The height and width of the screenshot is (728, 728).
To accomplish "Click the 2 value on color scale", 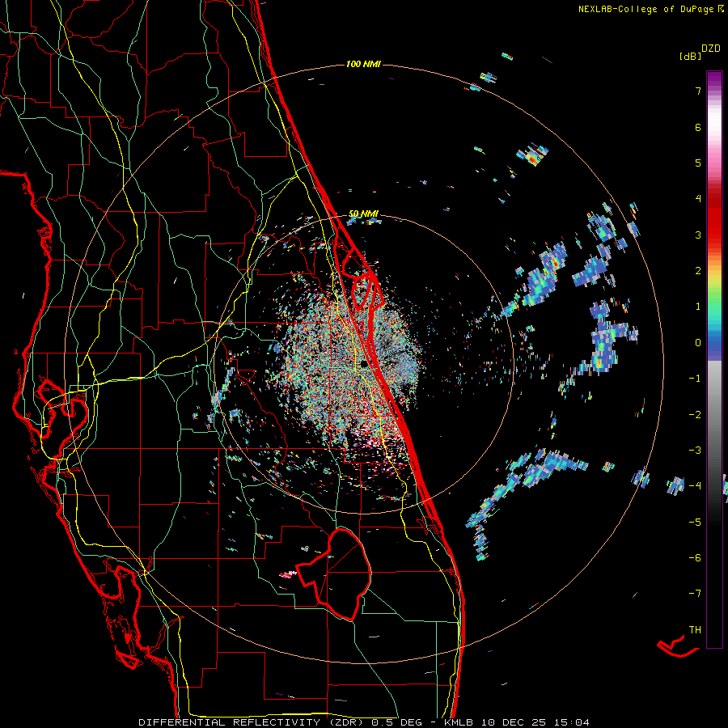I will [x=698, y=271].
